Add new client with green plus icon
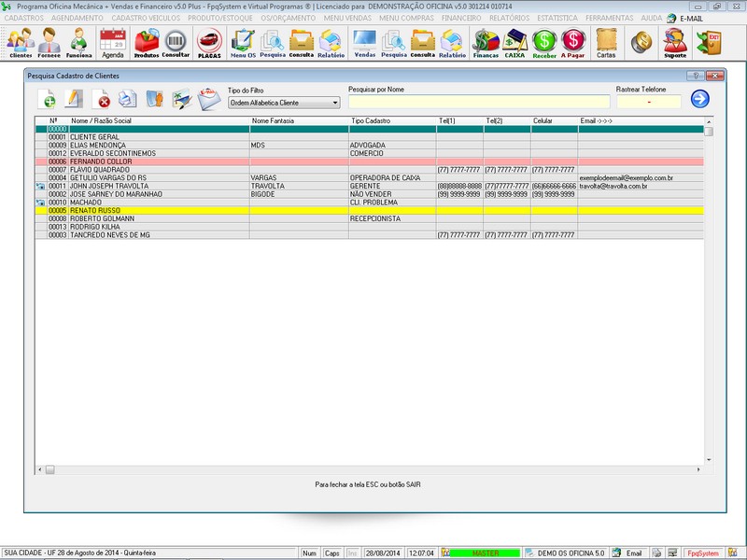The width and height of the screenshot is (747, 560). 48,99
